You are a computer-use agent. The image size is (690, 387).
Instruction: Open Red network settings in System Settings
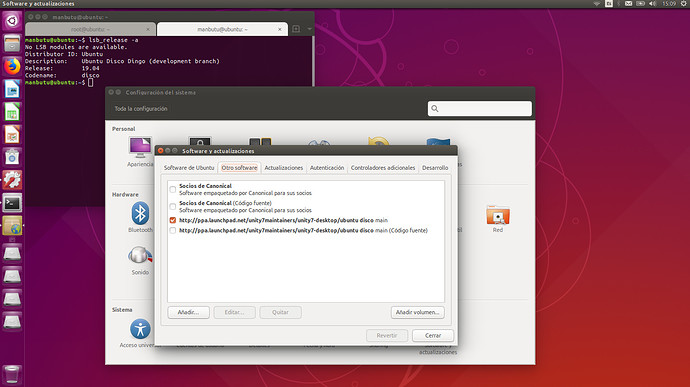[x=498, y=219]
